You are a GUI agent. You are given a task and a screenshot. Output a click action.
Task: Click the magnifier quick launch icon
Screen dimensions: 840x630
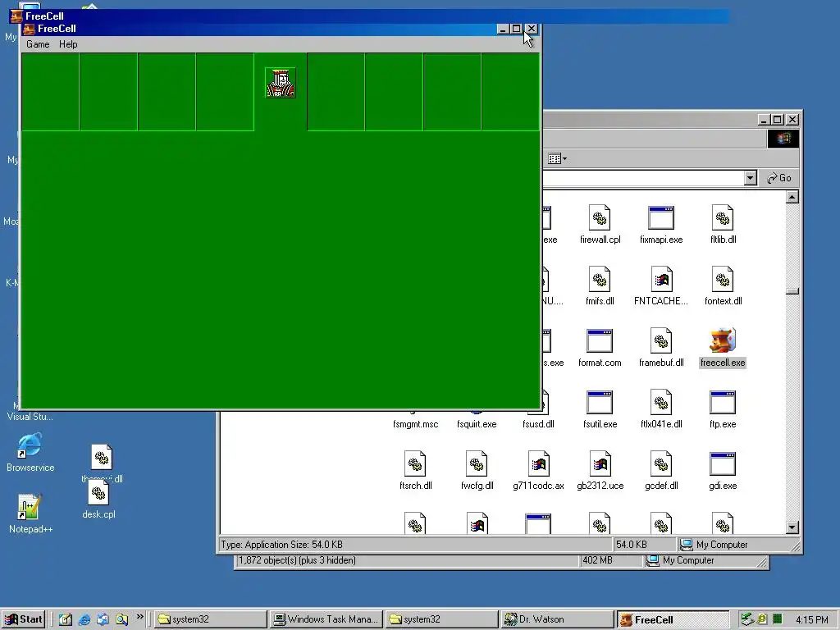122,619
